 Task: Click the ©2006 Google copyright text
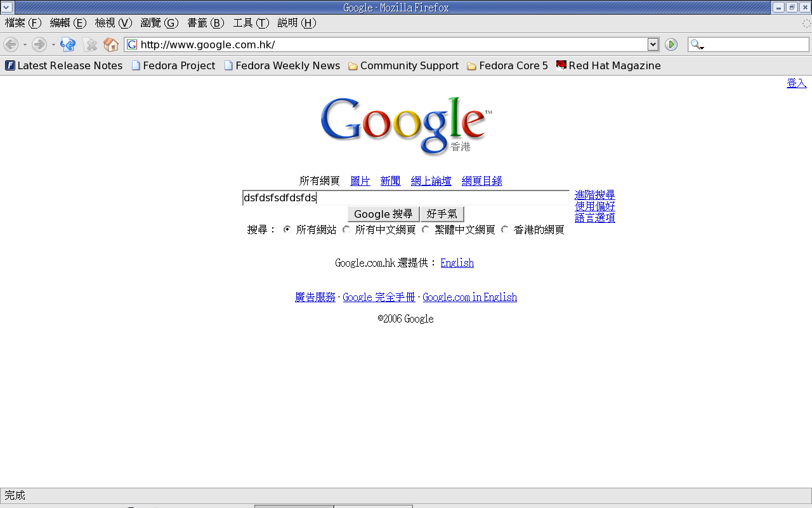(406, 319)
